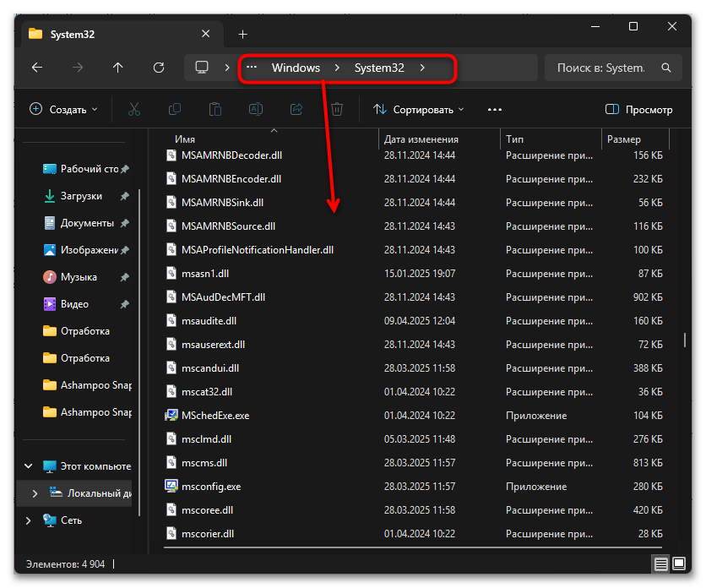Click the search magnifier icon
Viewport: 706px width, 588px height.
666,68
